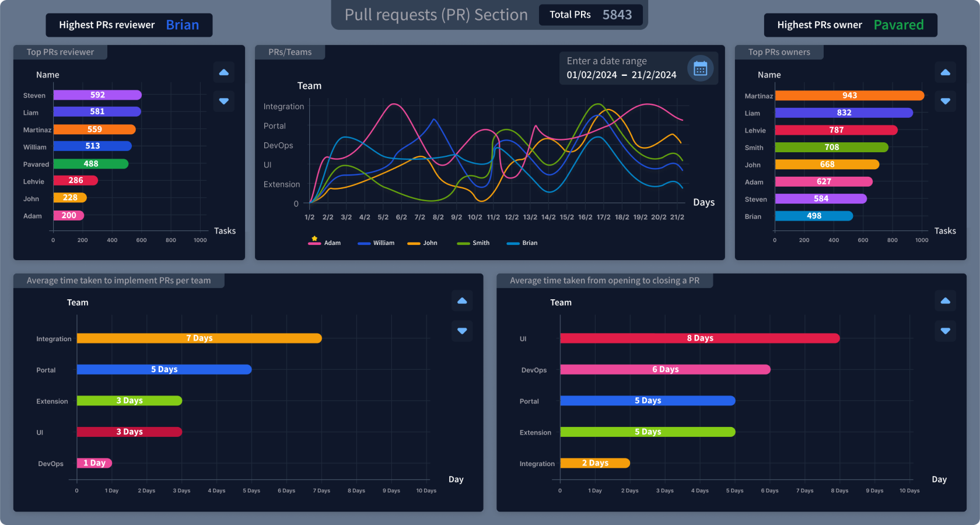Image resolution: width=980 pixels, height=525 pixels.
Task: Click UI 8 Days closing bar
Action: pos(700,338)
